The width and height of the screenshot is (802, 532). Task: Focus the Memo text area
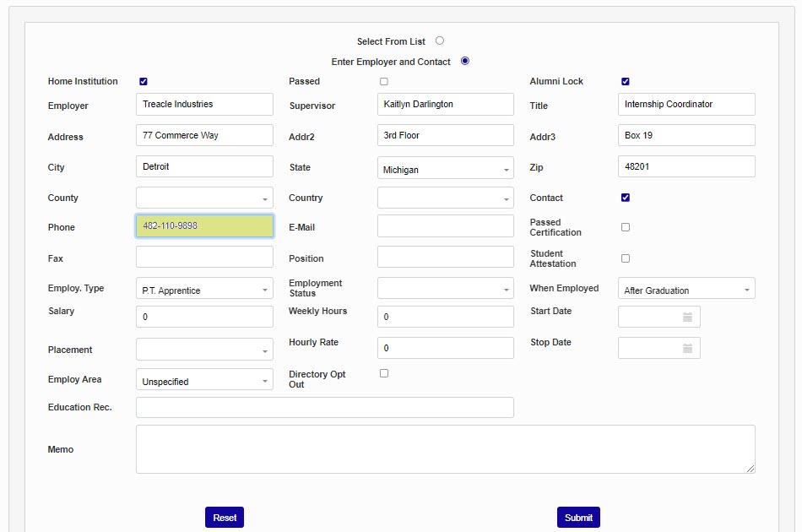(x=445, y=449)
